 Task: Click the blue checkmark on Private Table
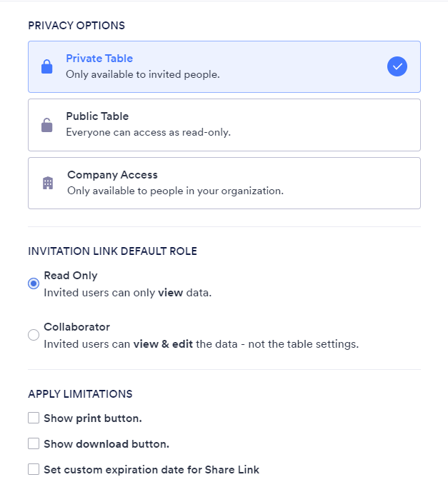click(397, 66)
